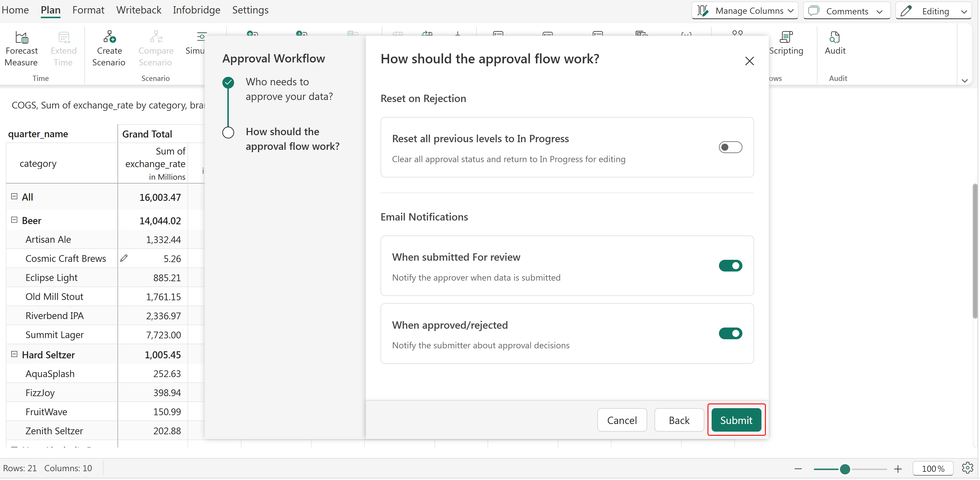980x480 pixels.
Task: Click the zoom slider handle
Action: [x=845, y=469]
